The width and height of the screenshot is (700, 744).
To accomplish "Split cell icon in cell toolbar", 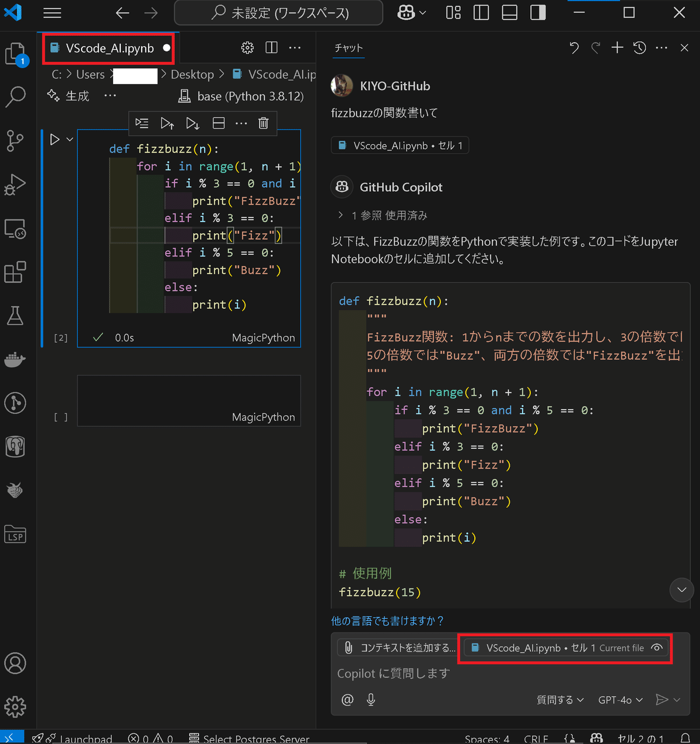I will click(x=218, y=123).
